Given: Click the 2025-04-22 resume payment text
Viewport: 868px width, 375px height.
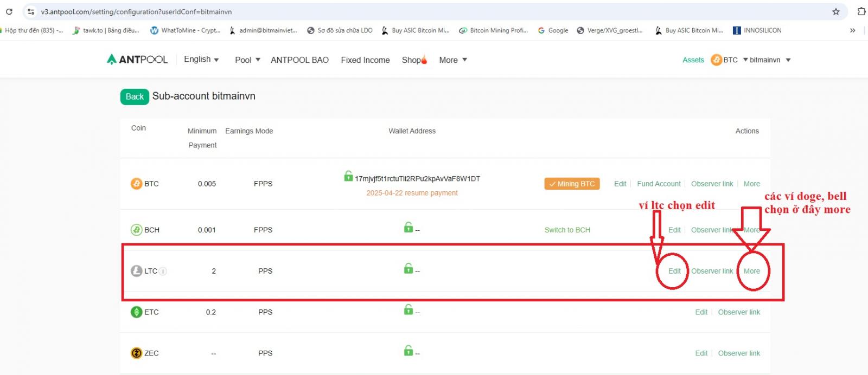Looking at the screenshot, I should (412, 193).
